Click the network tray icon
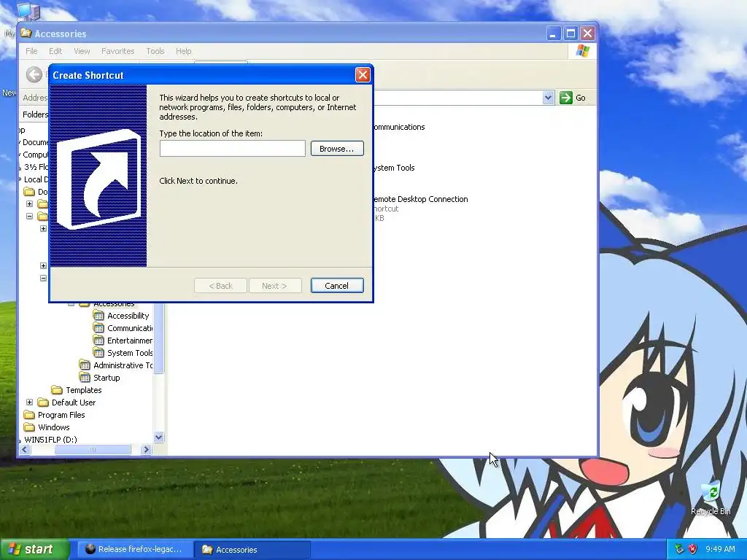This screenshot has width=747, height=560. (679, 549)
